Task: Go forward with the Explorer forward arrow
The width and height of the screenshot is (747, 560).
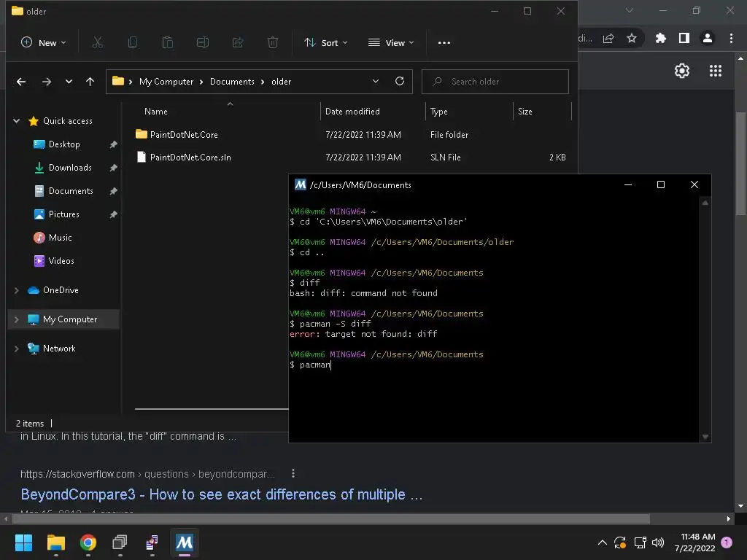Action: click(x=46, y=82)
